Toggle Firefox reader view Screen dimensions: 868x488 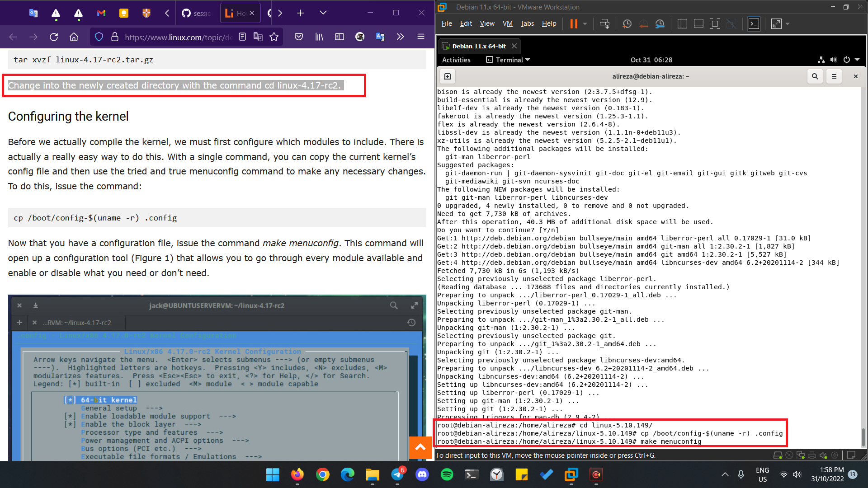tap(242, 37)
